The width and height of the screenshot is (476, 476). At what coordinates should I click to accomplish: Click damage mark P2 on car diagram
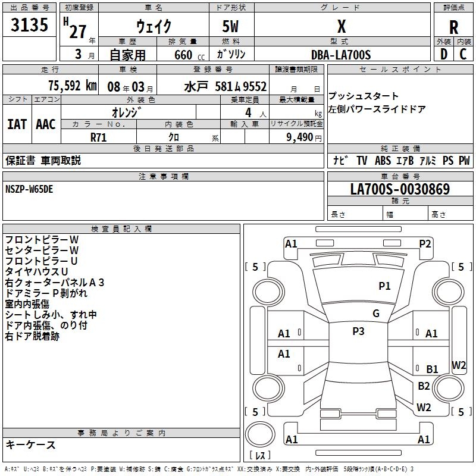pos(425,244)
